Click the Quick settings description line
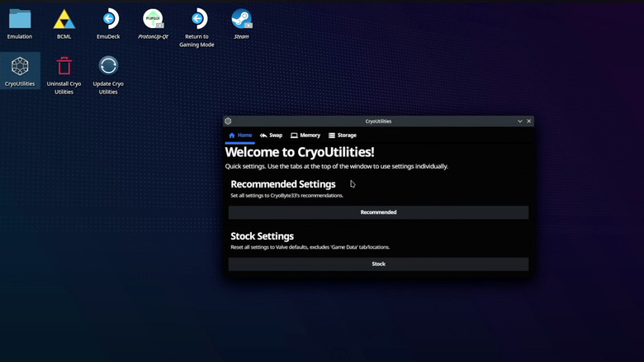The width and height of the screenshot is (644, 362). pyautogui.click(x=336, y=166)
